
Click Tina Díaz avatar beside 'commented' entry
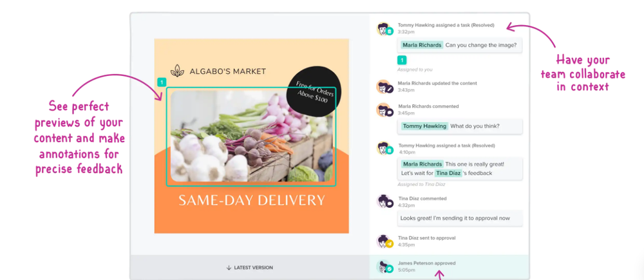click(384, 201)
